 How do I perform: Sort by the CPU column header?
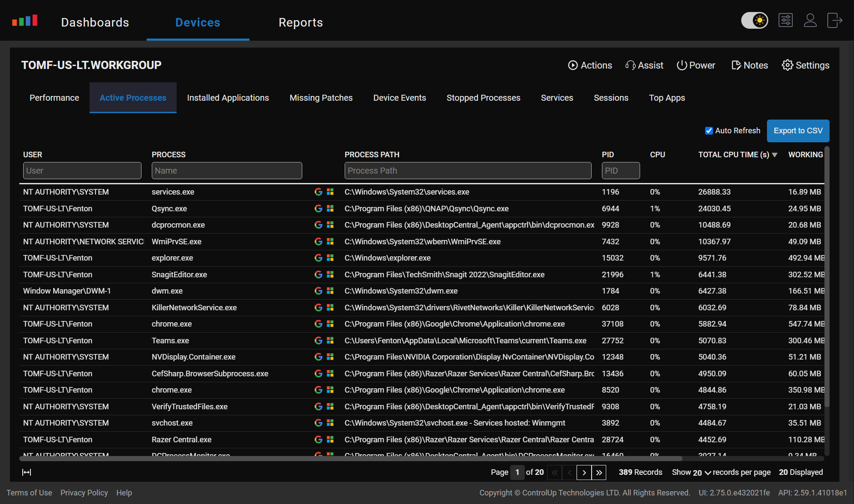(657, 155)
